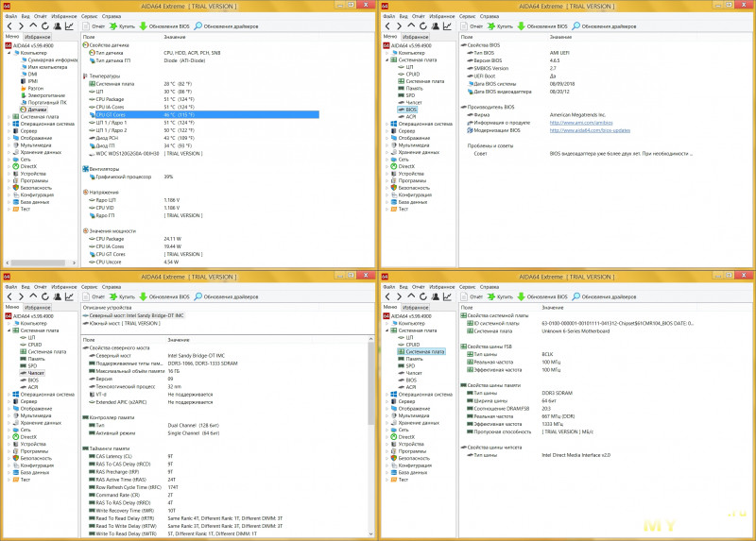Image resolution: width=756 pixels, height=541 pixels.
Task: Click Обновления BIOS in the chipset window toolbar
Action: pyautogui.click(x=164, y=296)
